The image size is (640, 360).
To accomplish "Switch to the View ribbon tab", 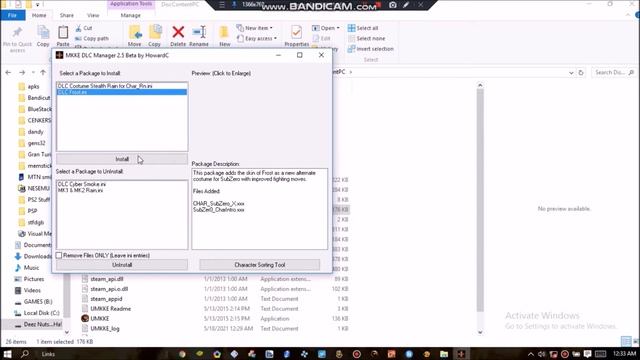I will pos(93,15).
